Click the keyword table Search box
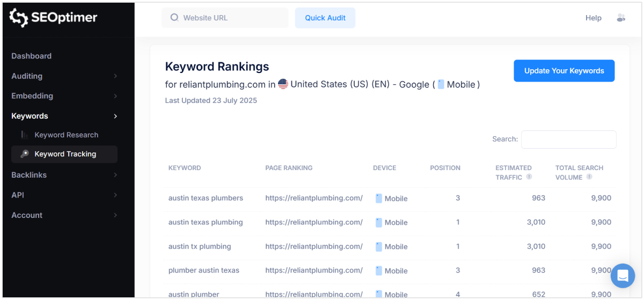Image resolution: width=644 pixels, height=300 pixels. click(x=568, y=139)
